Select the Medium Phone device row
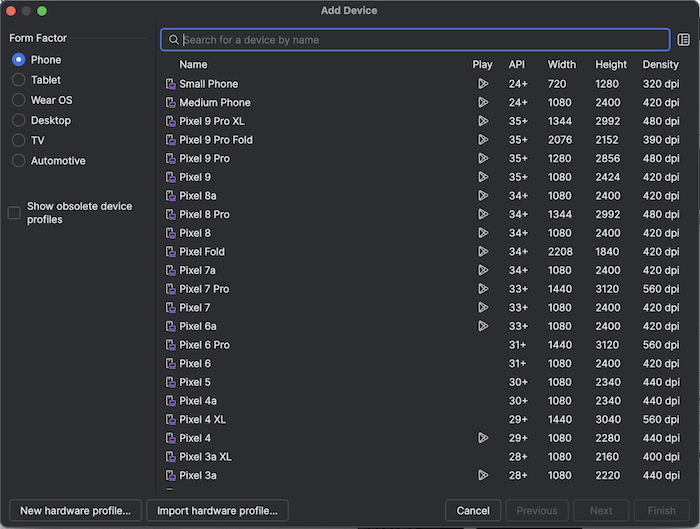This screenshot has width=700, height=529. [423, 103]
